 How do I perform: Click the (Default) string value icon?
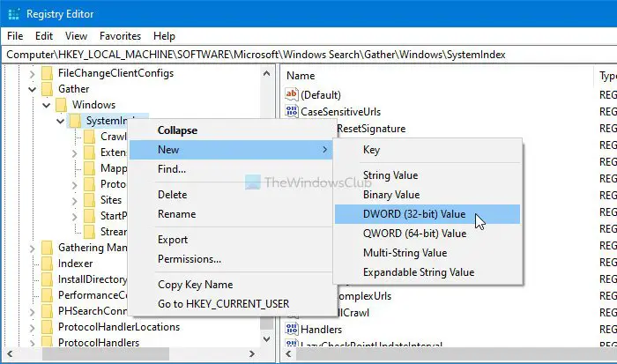click(292, 94)
